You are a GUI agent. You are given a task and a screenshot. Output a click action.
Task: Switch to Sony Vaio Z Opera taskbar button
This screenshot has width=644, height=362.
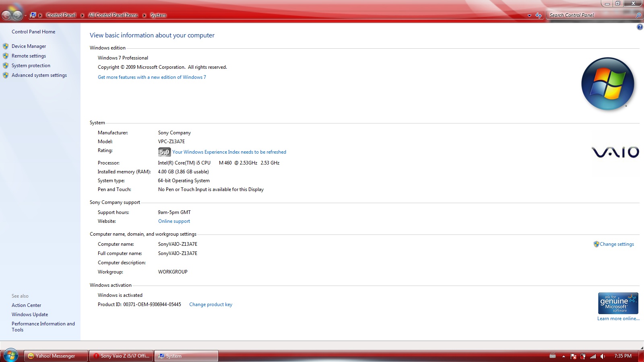[121, 356]
